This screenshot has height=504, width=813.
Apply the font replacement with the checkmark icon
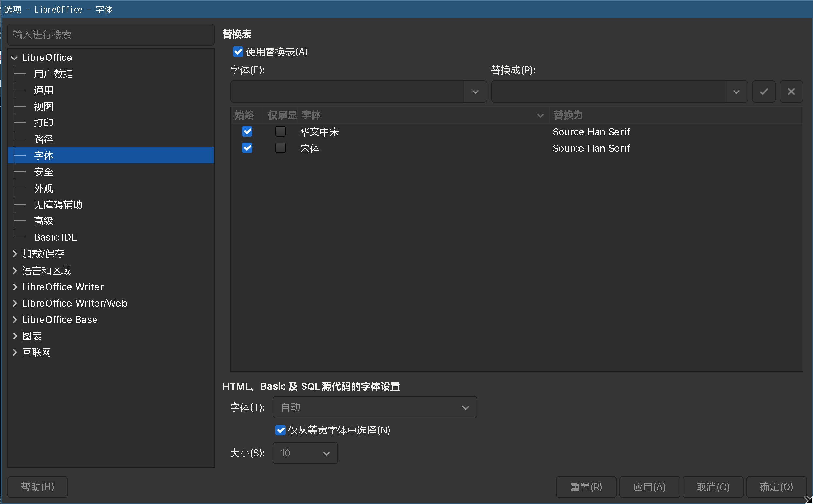(763, 91)
